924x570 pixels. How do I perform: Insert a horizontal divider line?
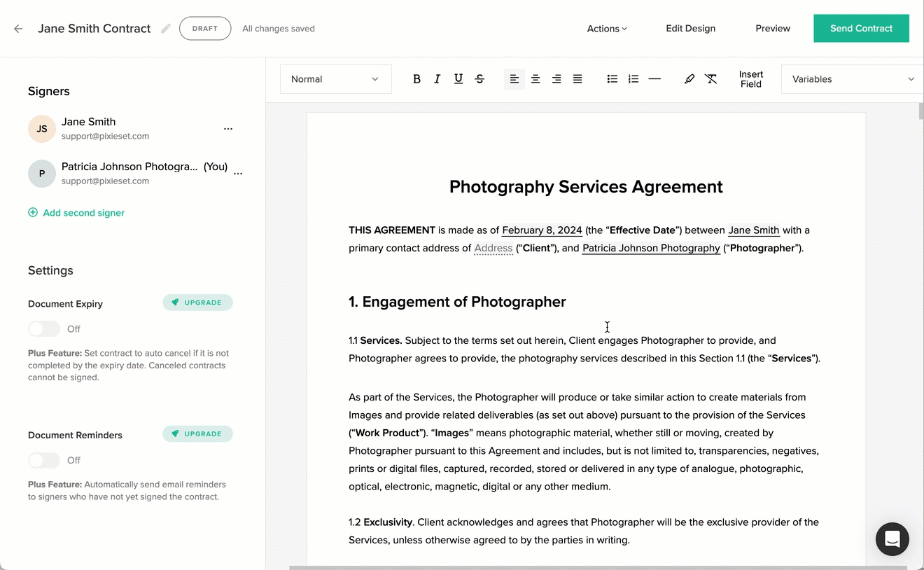pos(654,78)
